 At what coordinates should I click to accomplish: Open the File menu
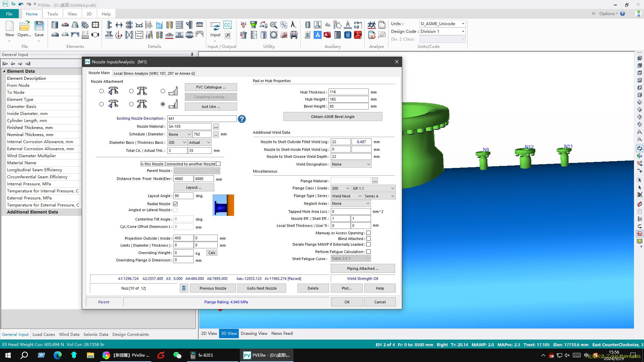tap(9, 14)
